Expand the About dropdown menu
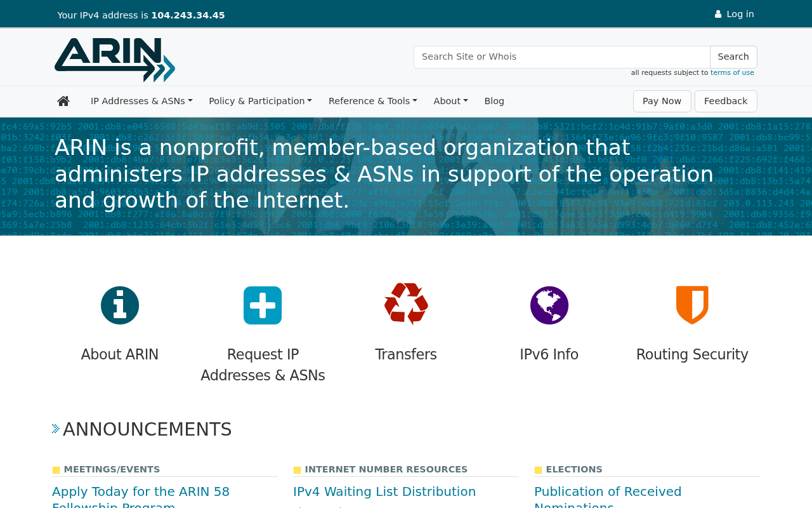 coord(450,101)
